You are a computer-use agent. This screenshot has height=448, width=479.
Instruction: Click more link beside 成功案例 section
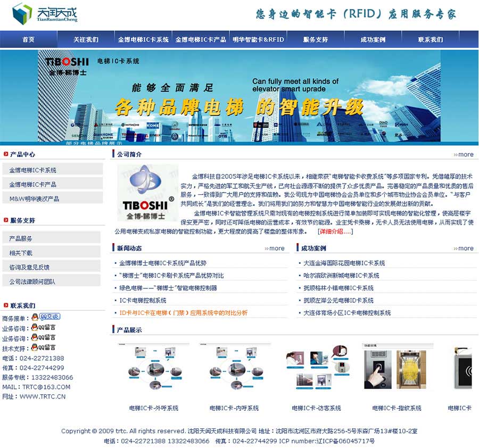pos(464,248)
